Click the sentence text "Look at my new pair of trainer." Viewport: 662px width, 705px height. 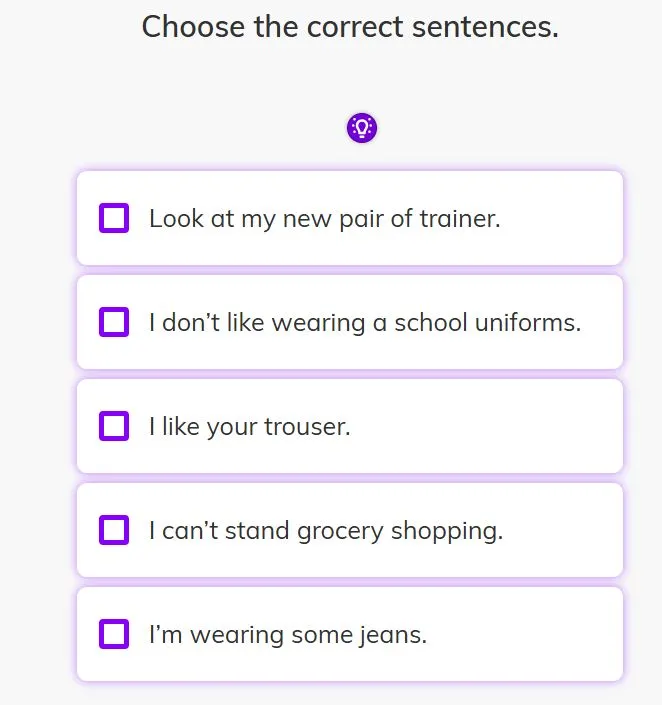click(324, 219)
